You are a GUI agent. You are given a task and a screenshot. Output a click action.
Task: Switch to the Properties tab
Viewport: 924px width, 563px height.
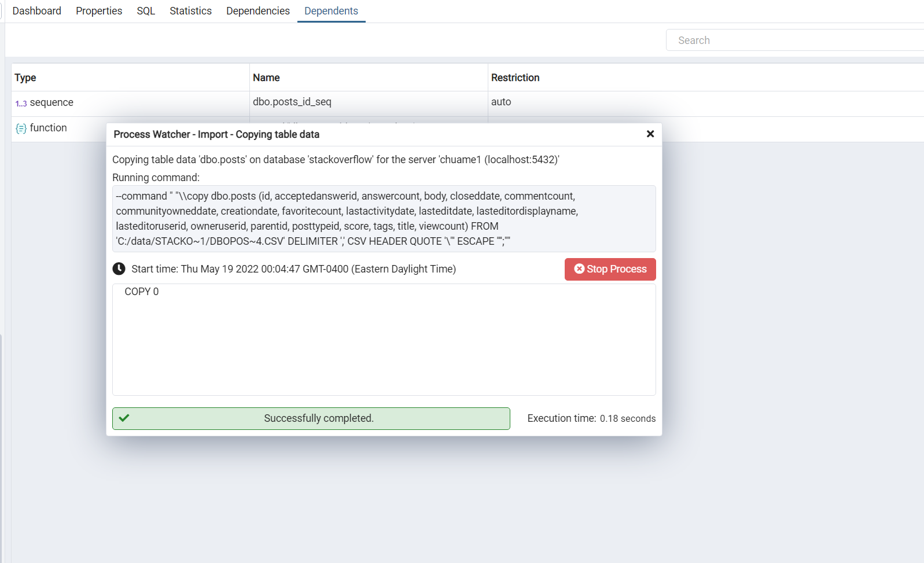[x=99, y=11]
